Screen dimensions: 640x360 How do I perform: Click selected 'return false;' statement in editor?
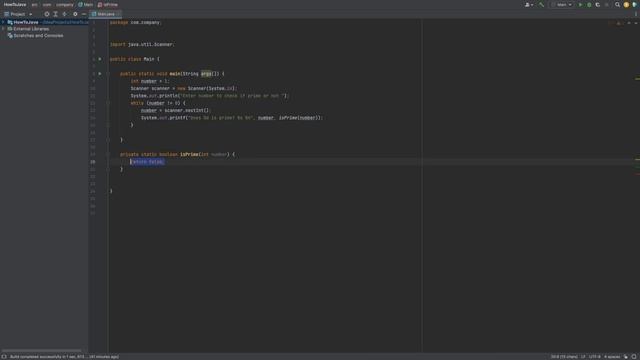tap(147, 162)
